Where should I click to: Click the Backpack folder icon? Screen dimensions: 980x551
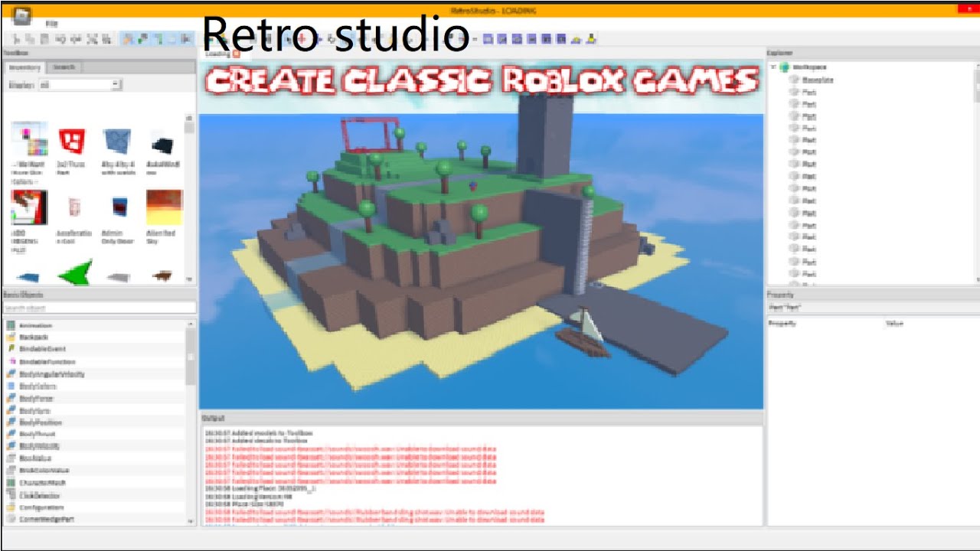click(x=11, y=337)
